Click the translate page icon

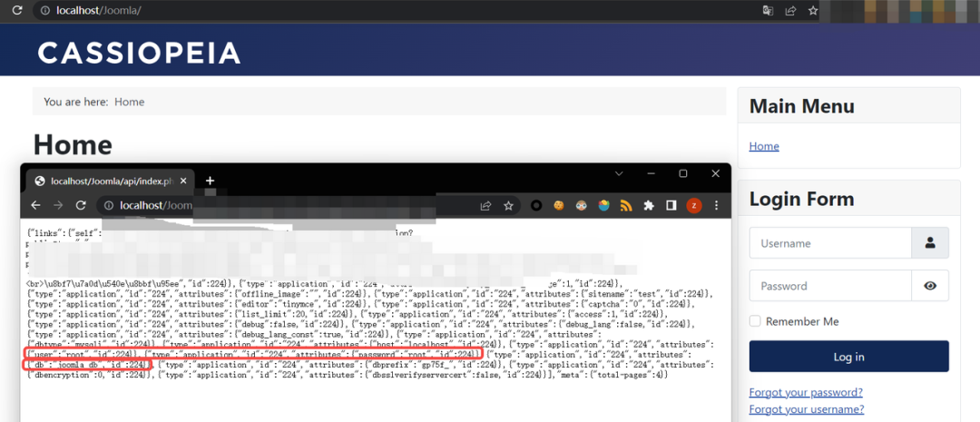click(x=768, y=11)
